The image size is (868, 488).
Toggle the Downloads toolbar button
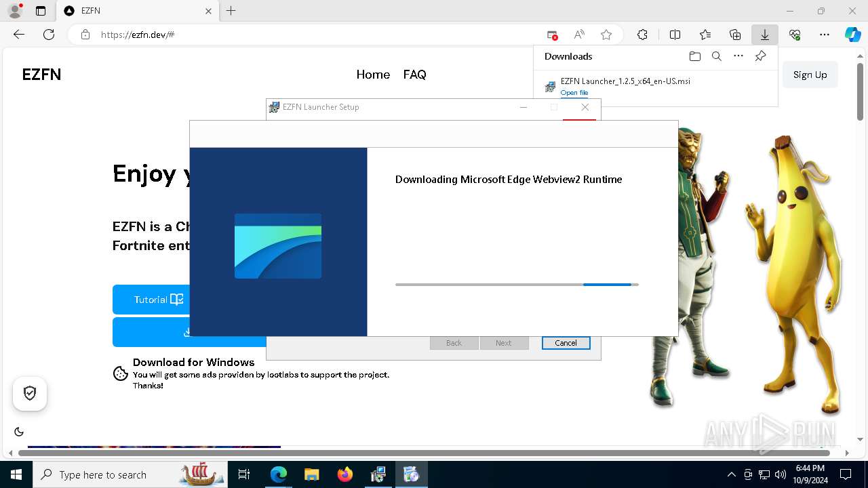764,35
